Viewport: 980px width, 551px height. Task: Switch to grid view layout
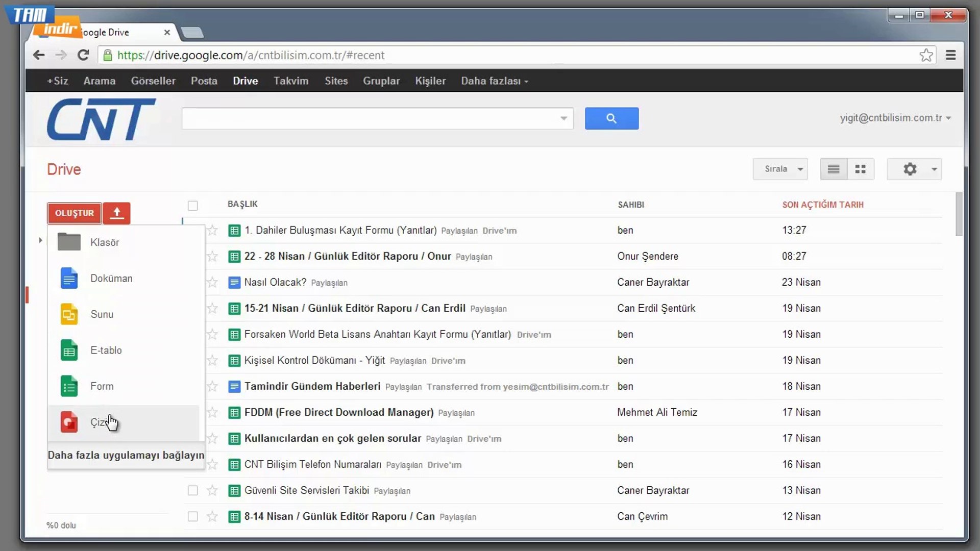[861, 169]
